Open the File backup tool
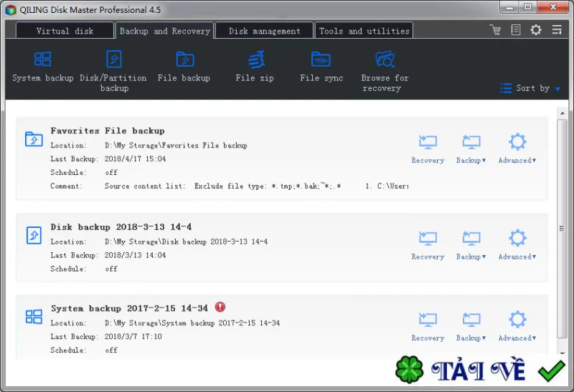This screenshot has width=574, height=392. [x=184, y=67]
